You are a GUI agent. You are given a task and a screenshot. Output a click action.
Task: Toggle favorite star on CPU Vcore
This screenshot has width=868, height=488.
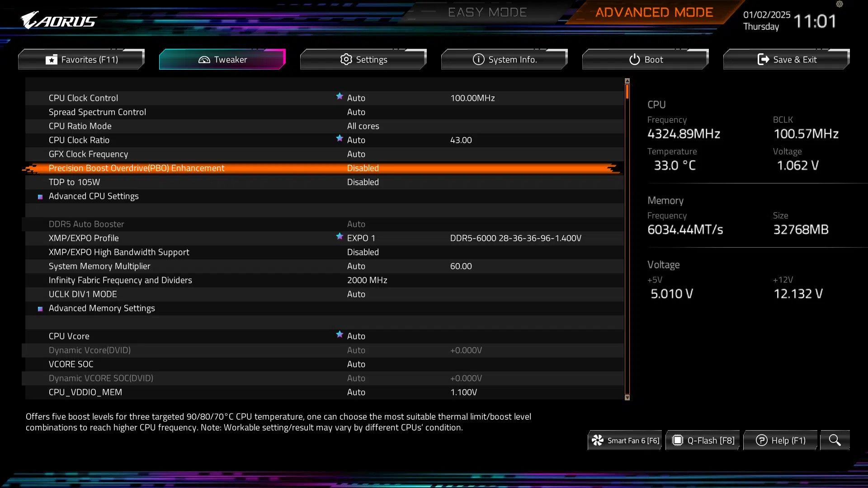340,334
